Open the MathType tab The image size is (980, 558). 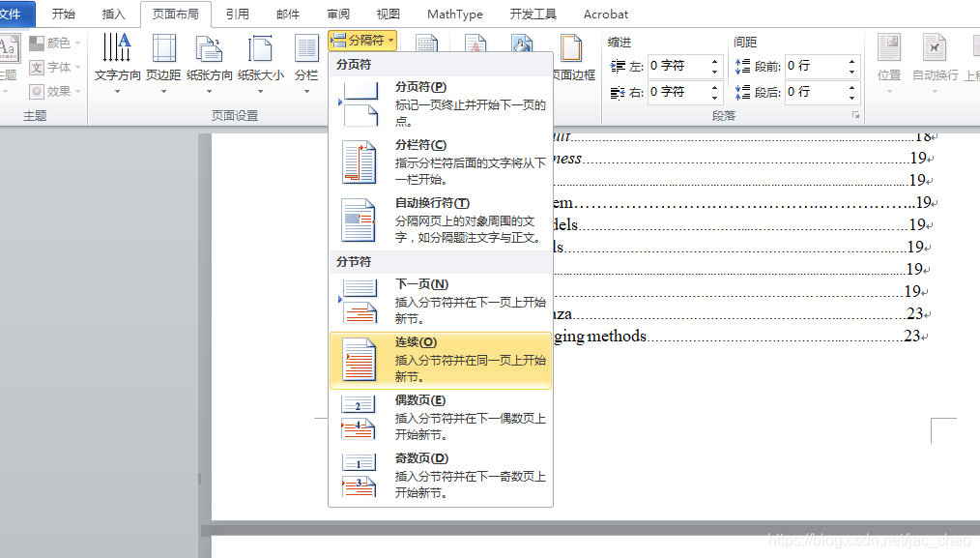tap(455, 14)
